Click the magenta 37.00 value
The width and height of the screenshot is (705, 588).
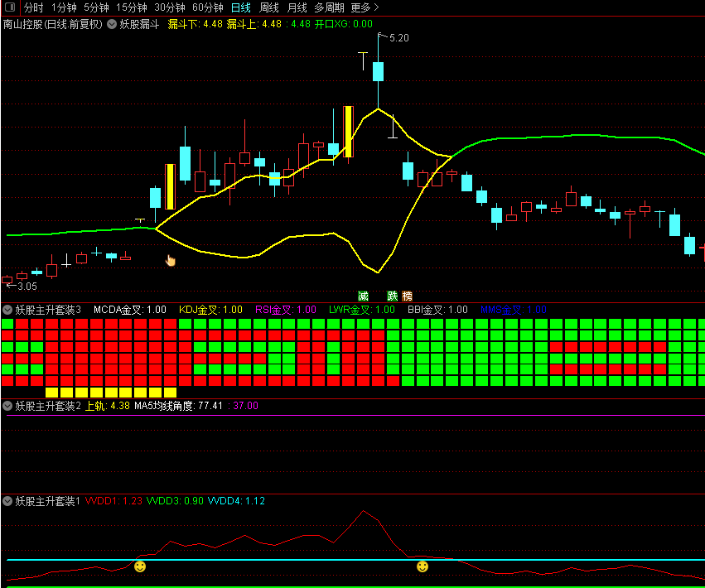(246, 406)
